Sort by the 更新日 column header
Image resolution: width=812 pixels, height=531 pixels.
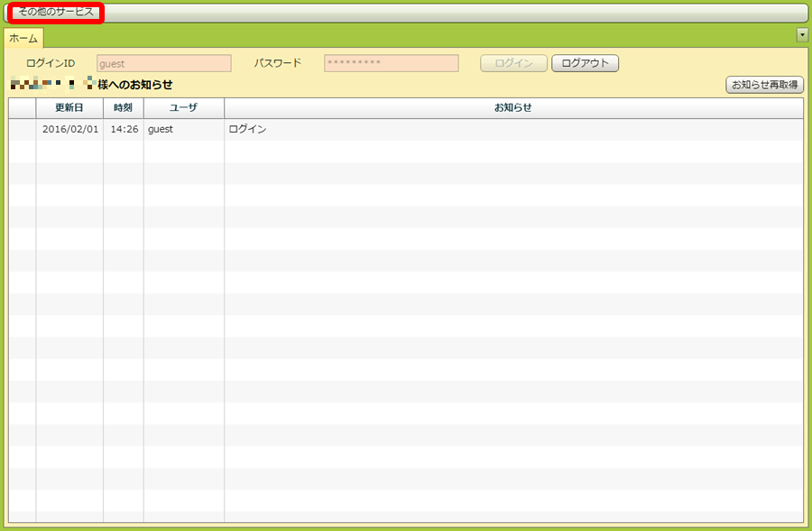coord(69,108)
